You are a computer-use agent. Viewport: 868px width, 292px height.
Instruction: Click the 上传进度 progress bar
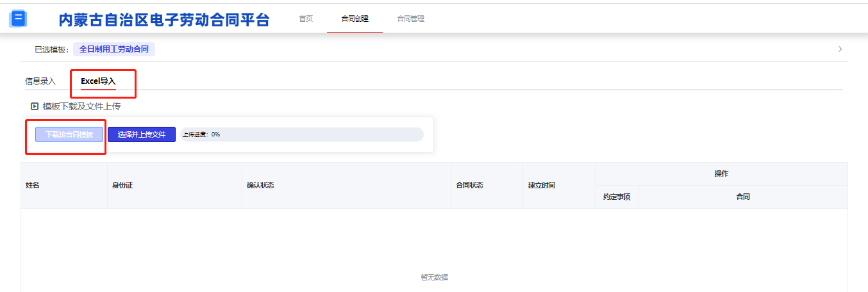(x=302, y=134)
